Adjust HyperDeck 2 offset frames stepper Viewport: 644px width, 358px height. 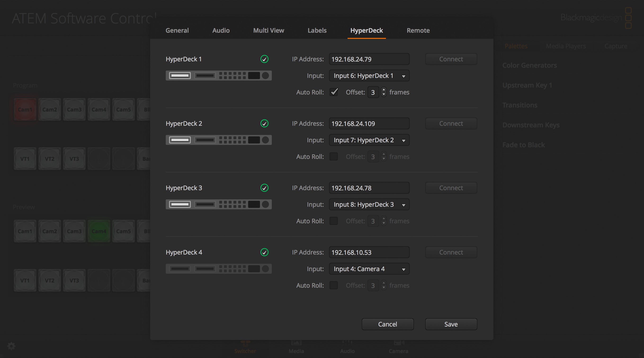(384, 157)
